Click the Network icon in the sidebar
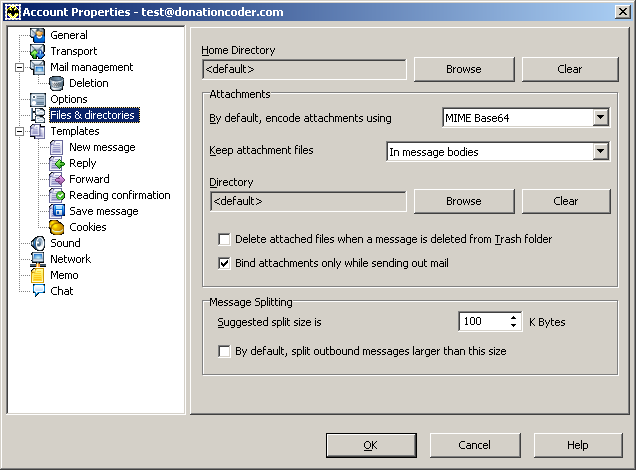Screen dimensions: 636x470 tap(38, 259)
